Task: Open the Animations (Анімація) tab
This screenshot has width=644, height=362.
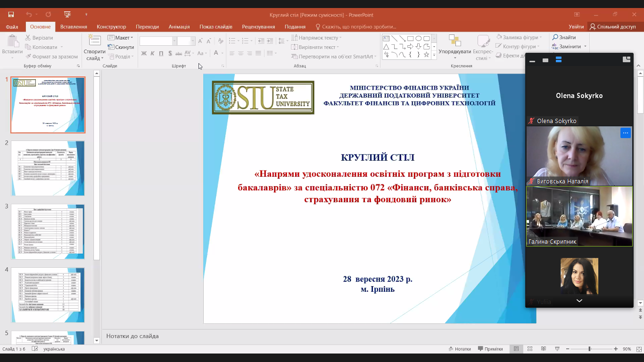Action: 179,27
